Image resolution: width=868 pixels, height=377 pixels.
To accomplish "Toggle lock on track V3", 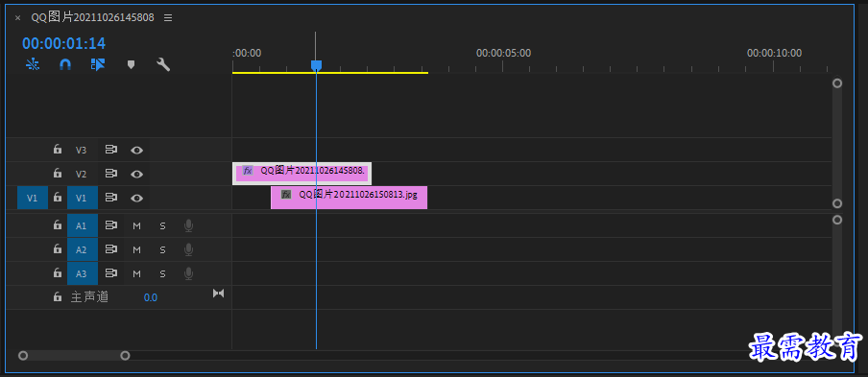I will click(x=57, y=150).
